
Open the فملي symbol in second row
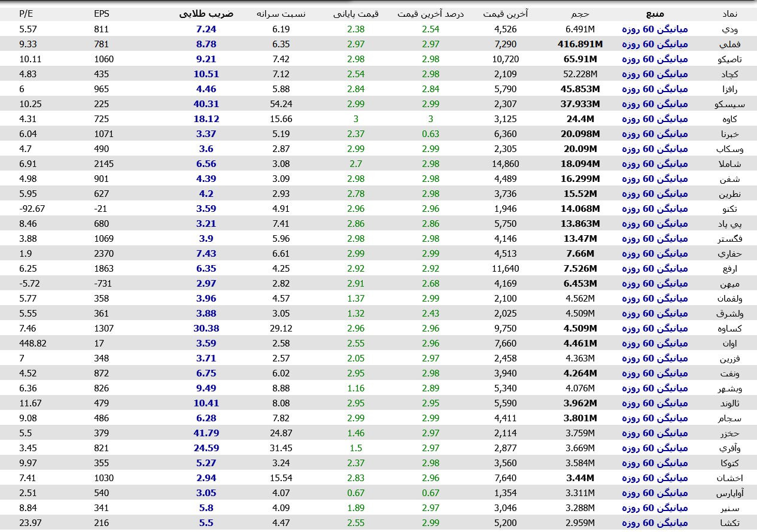coord(729,44)
